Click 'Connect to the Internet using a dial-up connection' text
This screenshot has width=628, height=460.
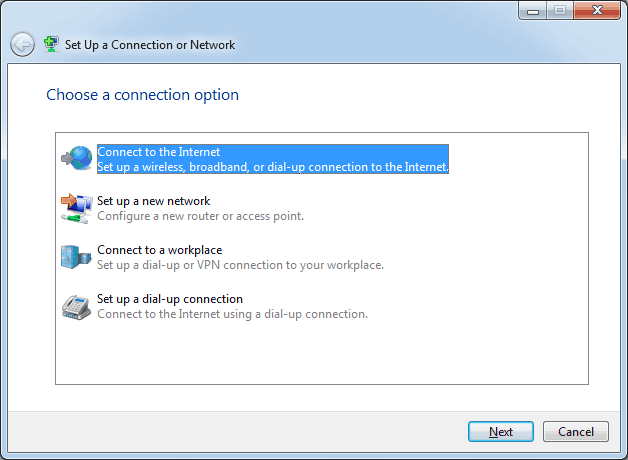[x=232, y=314]
